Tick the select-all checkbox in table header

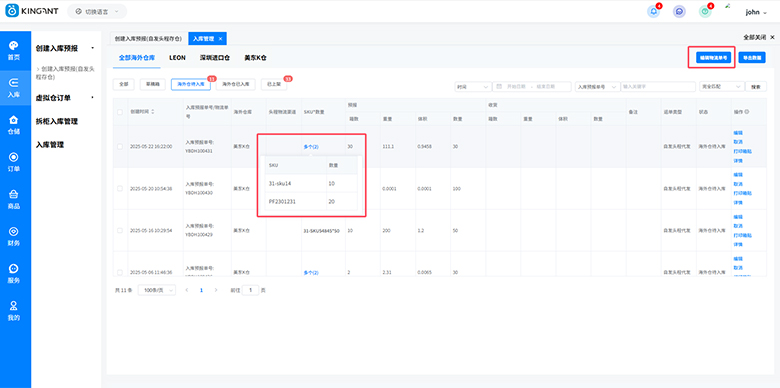pyautogui.click(x=120, y=112)
